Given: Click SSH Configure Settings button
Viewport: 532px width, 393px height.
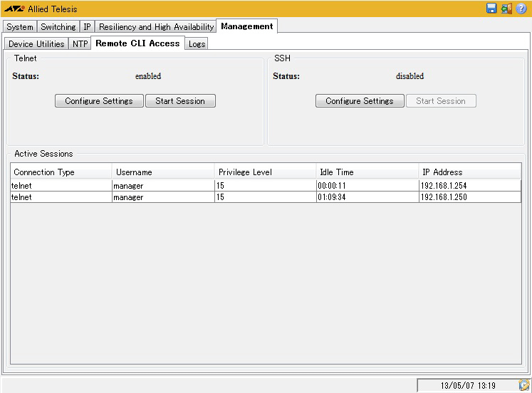Looking at the screenshot, I should click(x=360, y=101).
